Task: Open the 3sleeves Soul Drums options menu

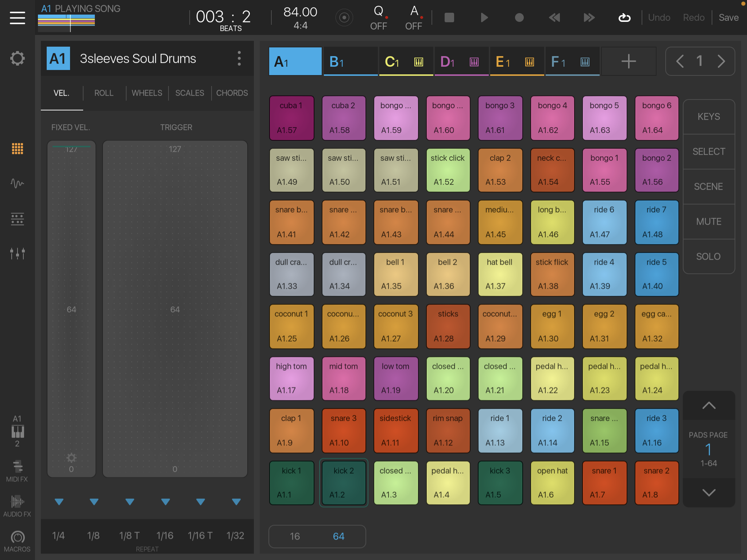Action: (x=239, y=58)
